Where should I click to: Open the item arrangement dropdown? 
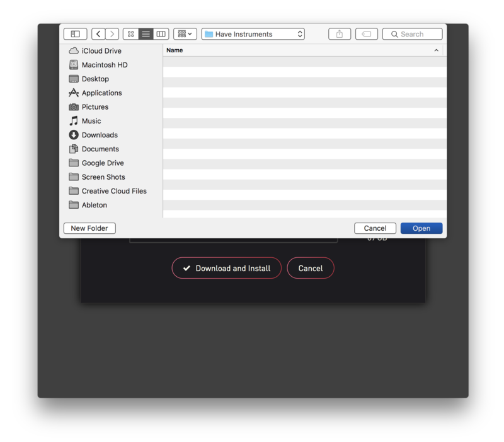tap(185, 34)
